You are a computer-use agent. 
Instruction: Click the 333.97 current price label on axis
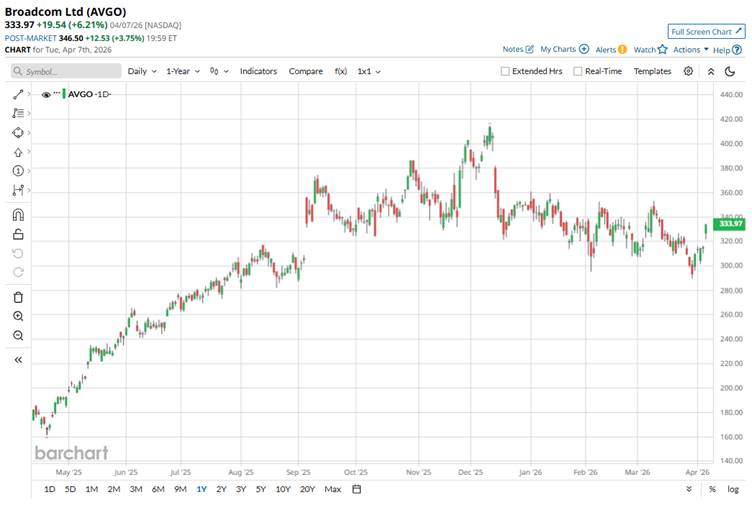click(729, 224)
